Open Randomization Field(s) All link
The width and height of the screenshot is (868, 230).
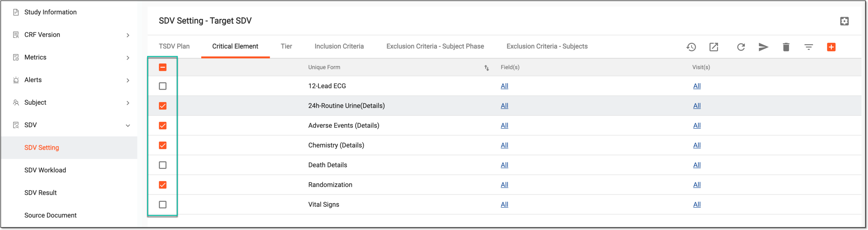point(504,185)
